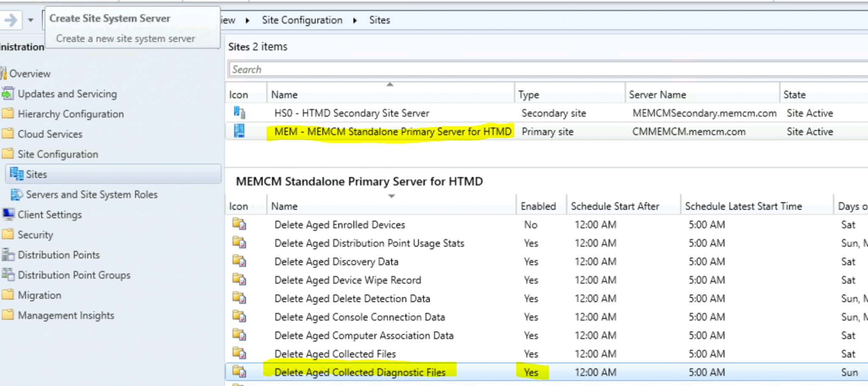Select Delete Aged Collected Diagnostic Files task

[546, 372]
